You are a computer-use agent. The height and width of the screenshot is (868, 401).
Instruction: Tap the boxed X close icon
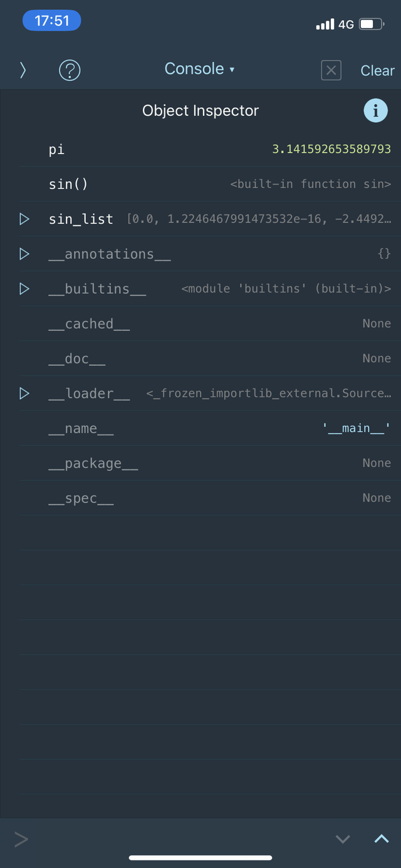(331, 70)
